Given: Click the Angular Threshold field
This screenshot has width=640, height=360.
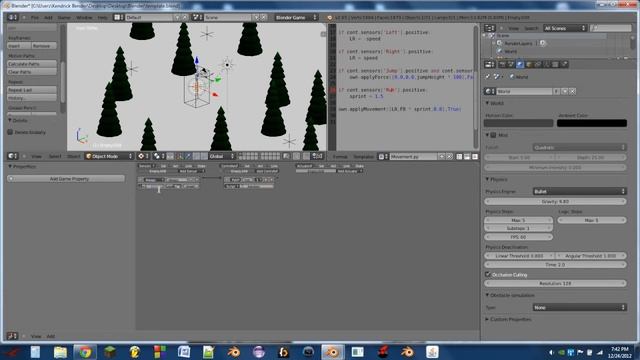Looking at the screenshot, I should (x=591, y=256).
